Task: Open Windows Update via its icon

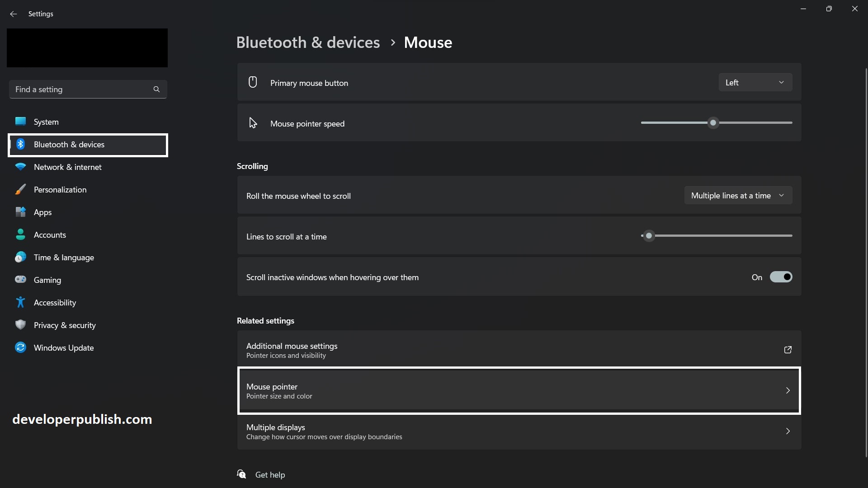Action: pyautogui.click(x=20, y=347)
